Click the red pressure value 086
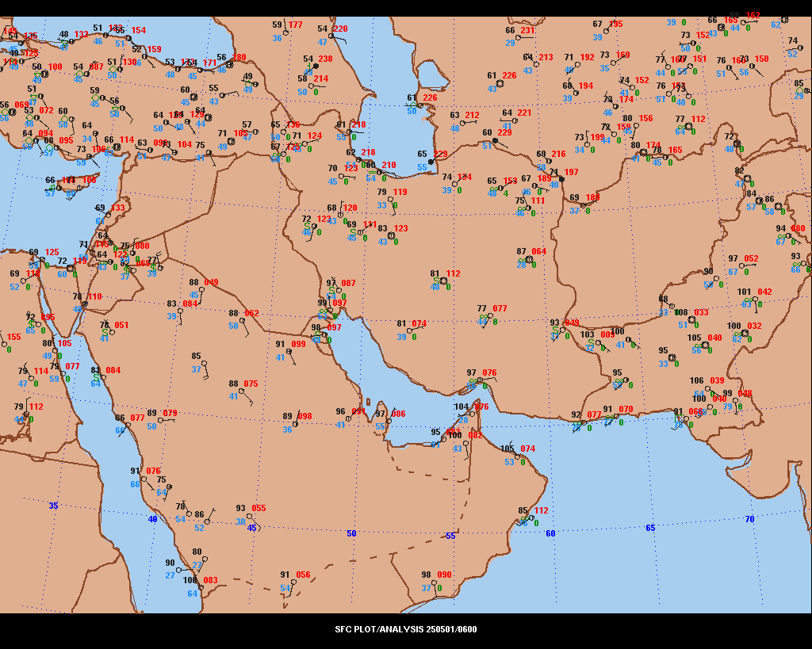Screen dimensions: 812x649 click(398, 414)
